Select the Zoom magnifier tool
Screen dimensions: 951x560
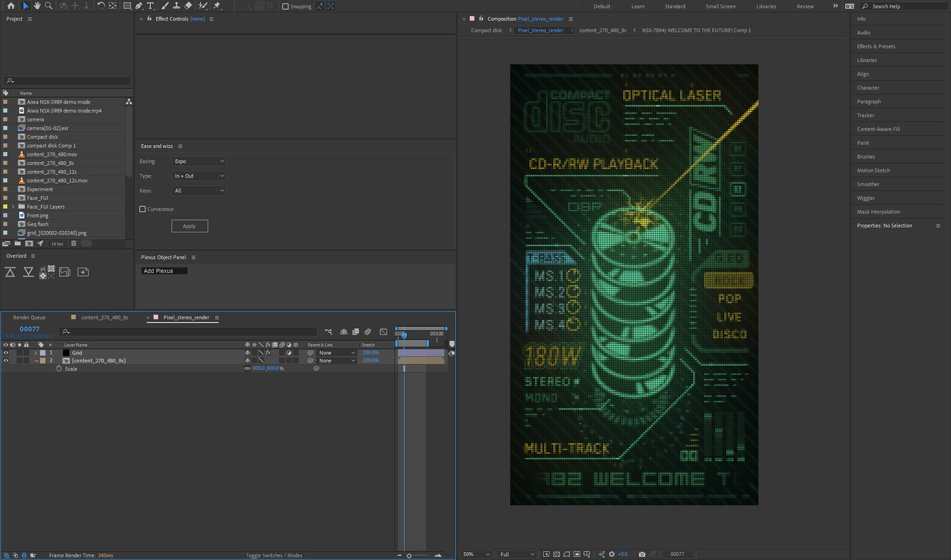[x=49, y=6]
